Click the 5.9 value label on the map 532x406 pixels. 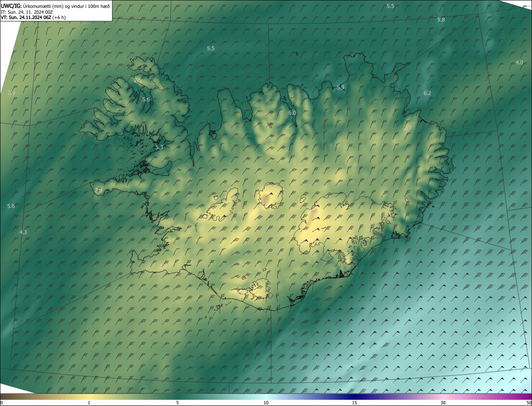point(340,87)
